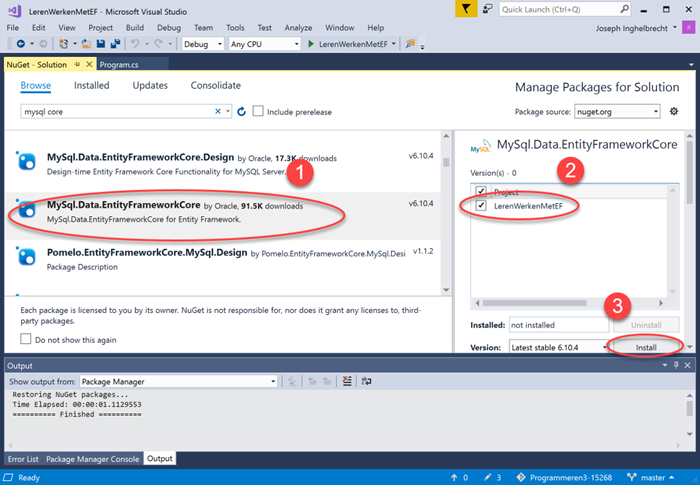Expand the search box history dropdown arrow
This screenshot has height=485, width=700.
click(228, 111)
